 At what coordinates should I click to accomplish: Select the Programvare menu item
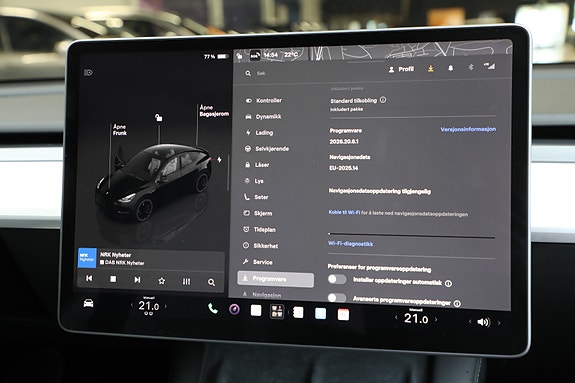[276, 279]
